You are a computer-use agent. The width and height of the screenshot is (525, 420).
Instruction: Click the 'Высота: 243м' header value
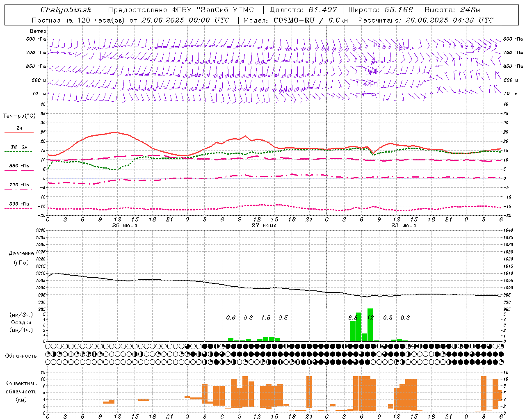point(452,10)
